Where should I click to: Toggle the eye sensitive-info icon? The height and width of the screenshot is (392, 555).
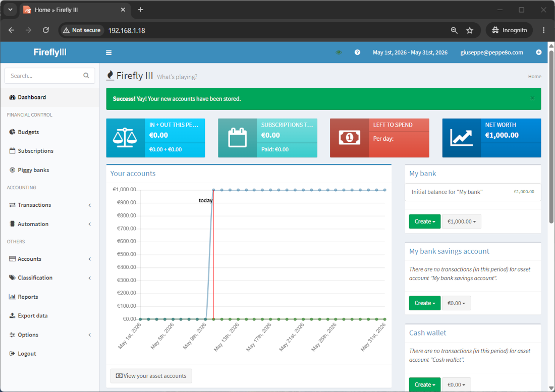click(339, 52)
